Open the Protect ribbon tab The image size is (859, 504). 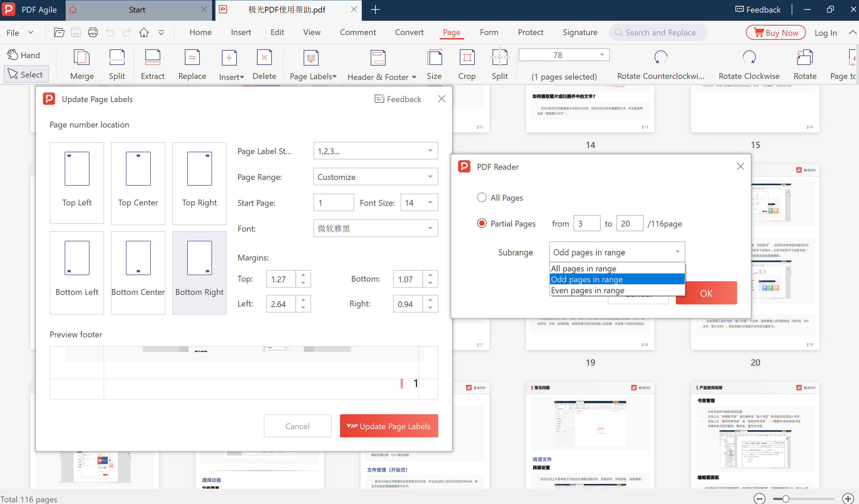pos(530,32)
